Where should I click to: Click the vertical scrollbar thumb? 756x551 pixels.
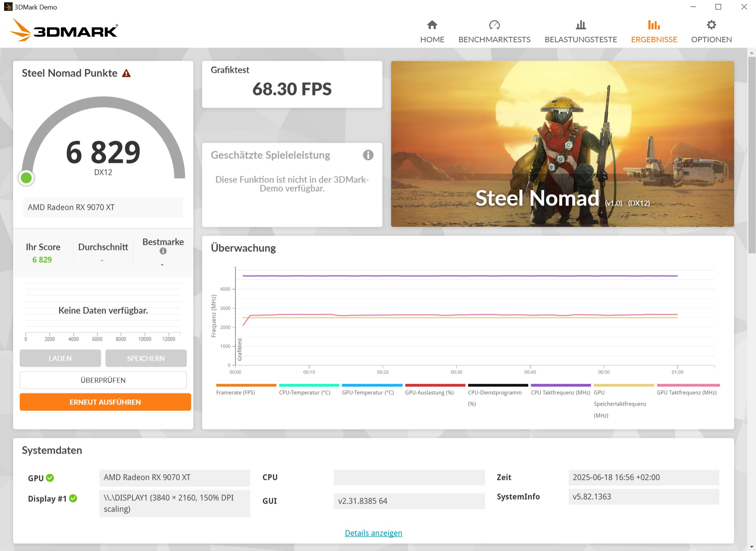point(752,155)
